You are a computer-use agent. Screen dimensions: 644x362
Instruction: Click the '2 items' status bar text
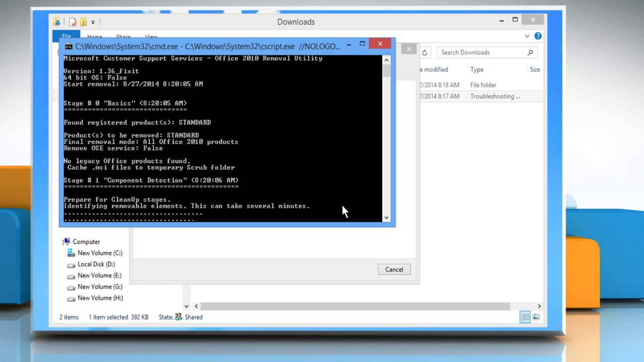(69, 317)
